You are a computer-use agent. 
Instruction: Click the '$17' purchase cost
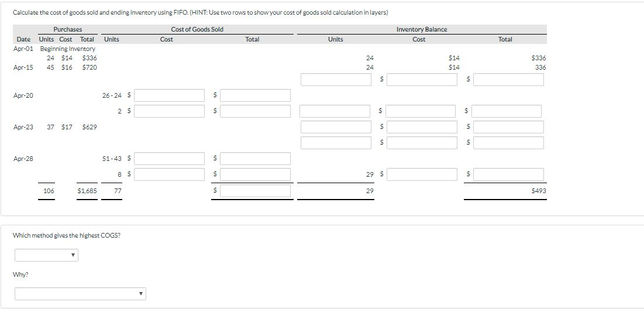[67, 127]
